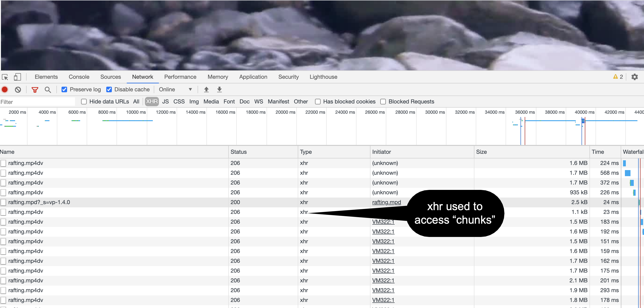This screenshot has width=644, height=308.
Task: Click the inspect element picker icon
Action: (x=5, y=77)
